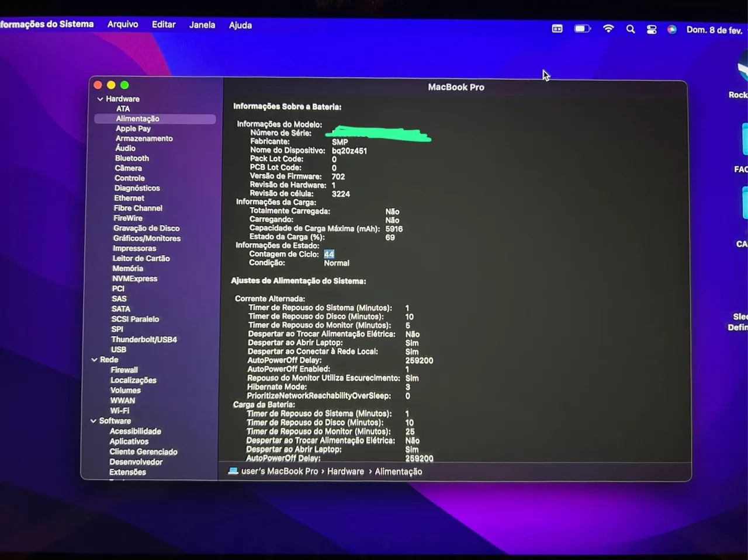
Task: Open the Ajuda menu
Action: point(240,25)
